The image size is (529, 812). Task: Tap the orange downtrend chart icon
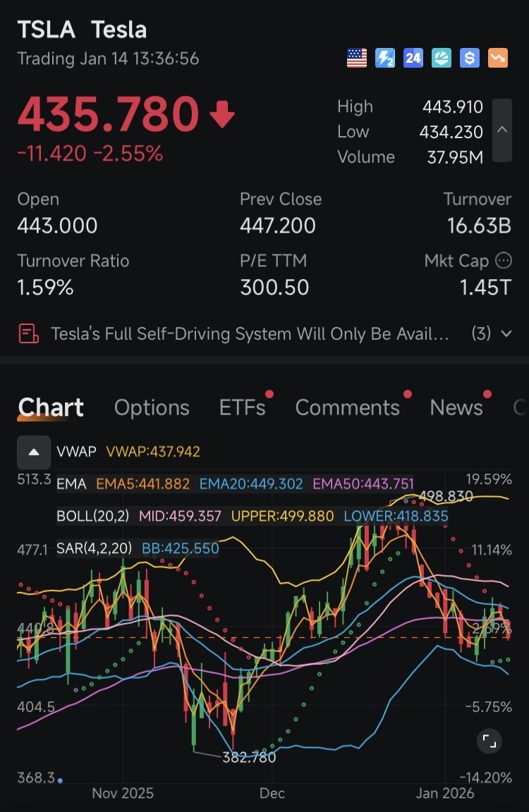tap(498, 58)
